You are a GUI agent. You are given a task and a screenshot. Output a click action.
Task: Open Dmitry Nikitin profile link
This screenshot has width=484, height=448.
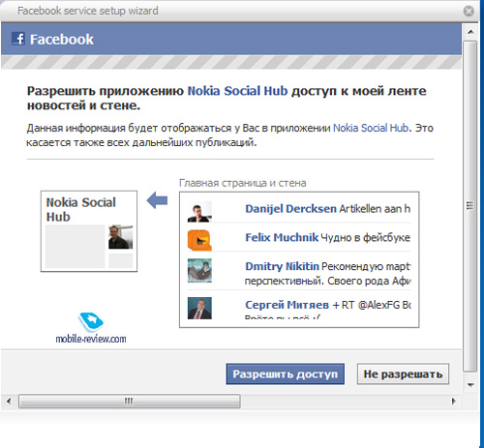coord(282,266)
